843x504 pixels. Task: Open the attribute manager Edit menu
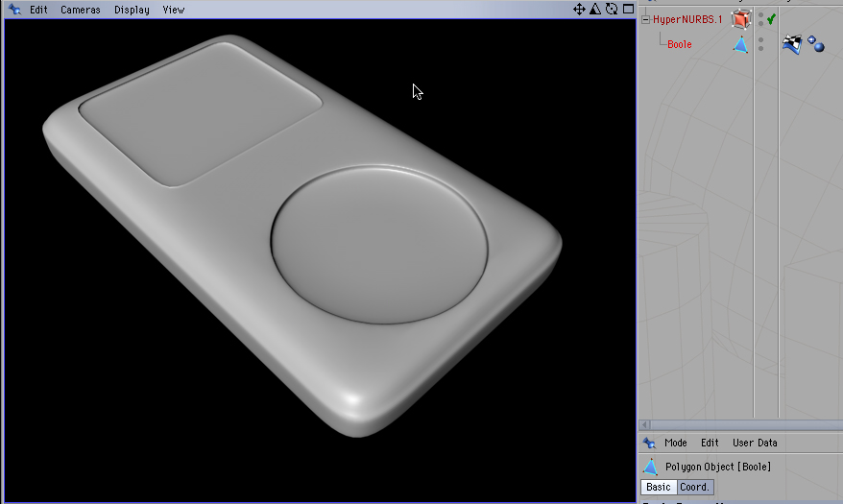710,443
